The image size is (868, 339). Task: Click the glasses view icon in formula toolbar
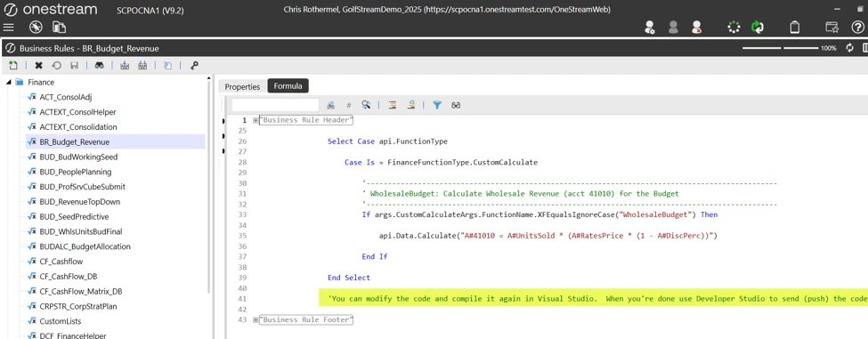[x=456, y=104]
